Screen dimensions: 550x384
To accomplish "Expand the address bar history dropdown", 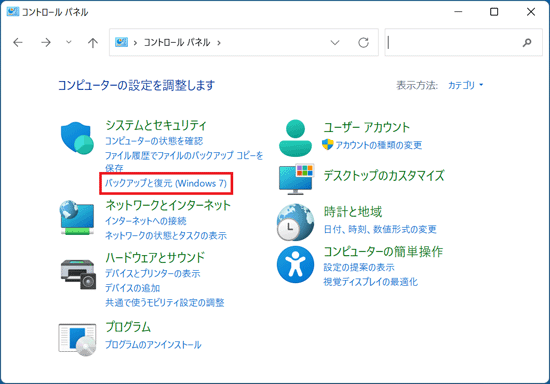I will pos(335,43).
